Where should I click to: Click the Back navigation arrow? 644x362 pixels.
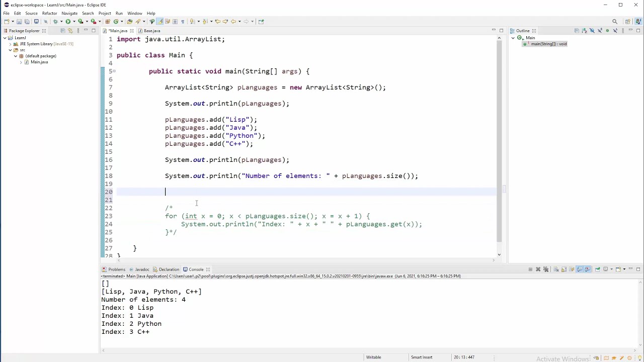tap(233, 21)
